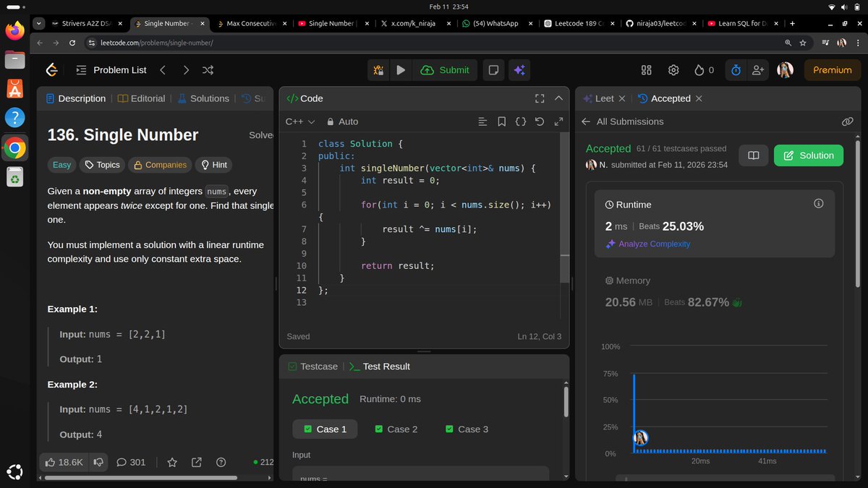Click the green Solution button
Viewport: 868px width, 488px height.
(x=809, y=155)
